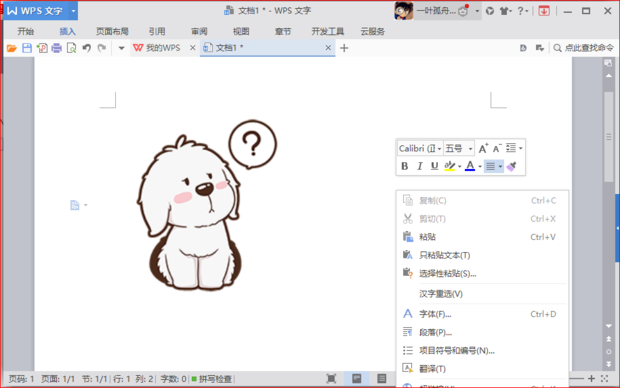This screenshot has width=620, height=388.
Task: Zoom in with the plus button
Action: (591, 379)
